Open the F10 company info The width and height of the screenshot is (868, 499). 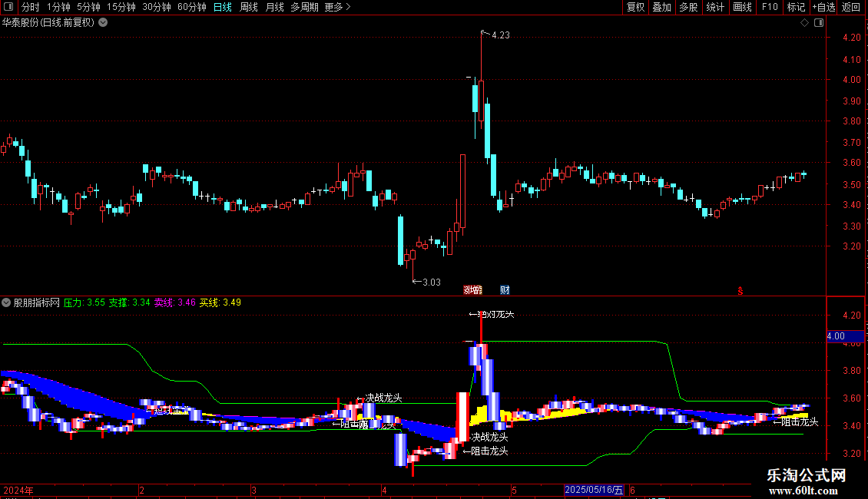(x=770, y=7)
